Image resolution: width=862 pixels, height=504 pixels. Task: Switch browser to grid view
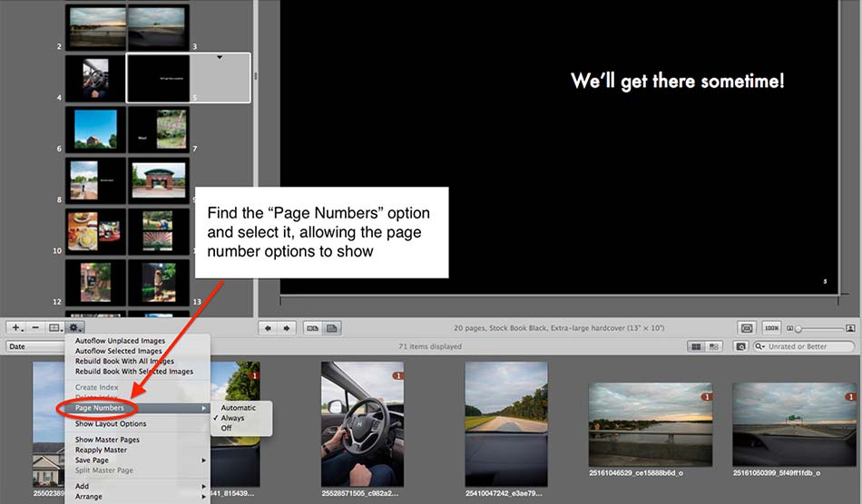coord(696,346)
